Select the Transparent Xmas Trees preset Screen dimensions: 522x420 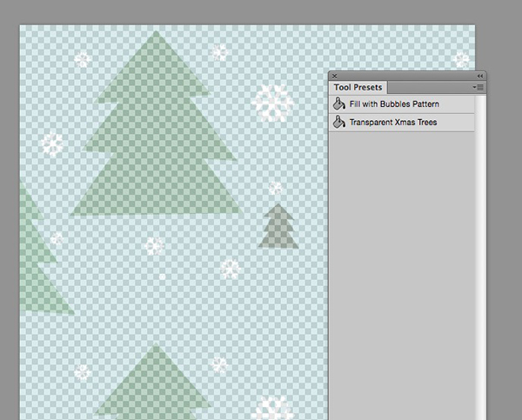tap(401, 123)
